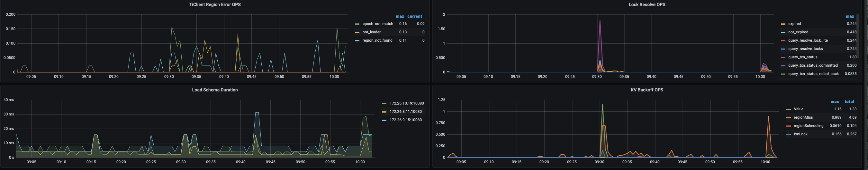868x170 pixels.
Task: Toggle the query_txn_status series label
Action: (803, 57)
